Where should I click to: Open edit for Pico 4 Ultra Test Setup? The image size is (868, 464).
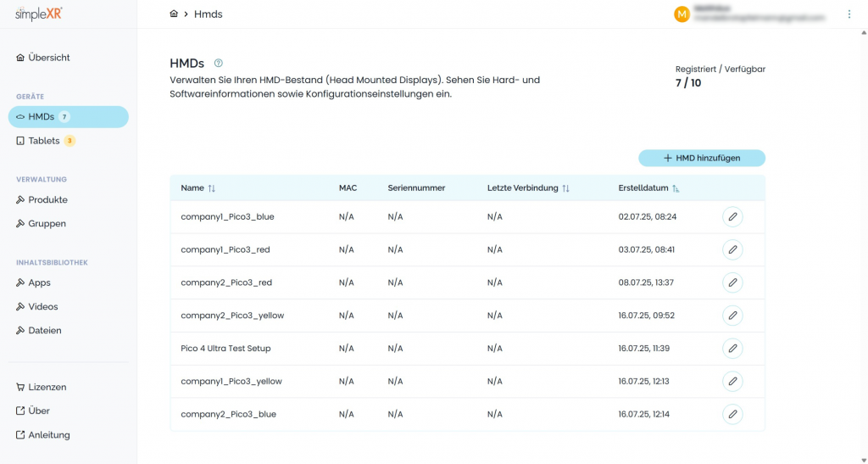tap(732, 349)
